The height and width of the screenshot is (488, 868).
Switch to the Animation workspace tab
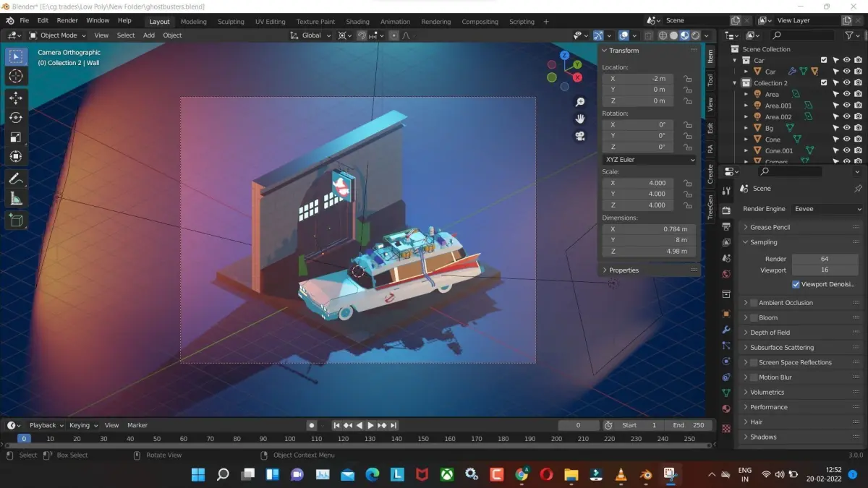395,22
